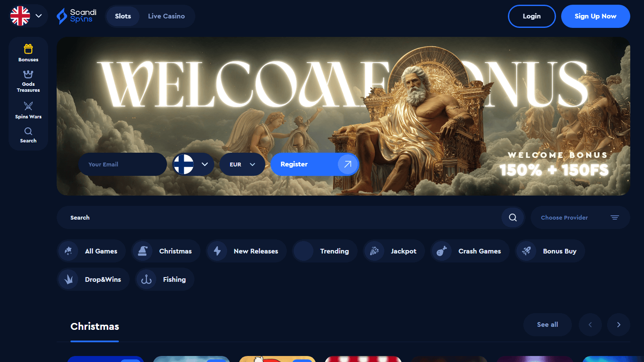Select the Jackpot games category
The height and width of the screenshot is (362, 644).
click(x=394, y=251)
